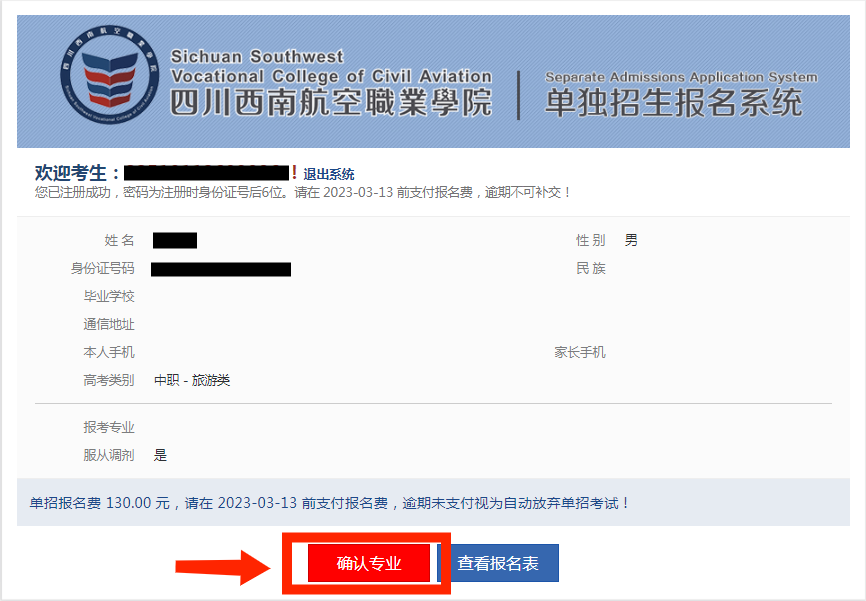Click the red arrow pointing to 确认专业
The image size is (866, 601).
pyautogui.click(x=224, y=567)
